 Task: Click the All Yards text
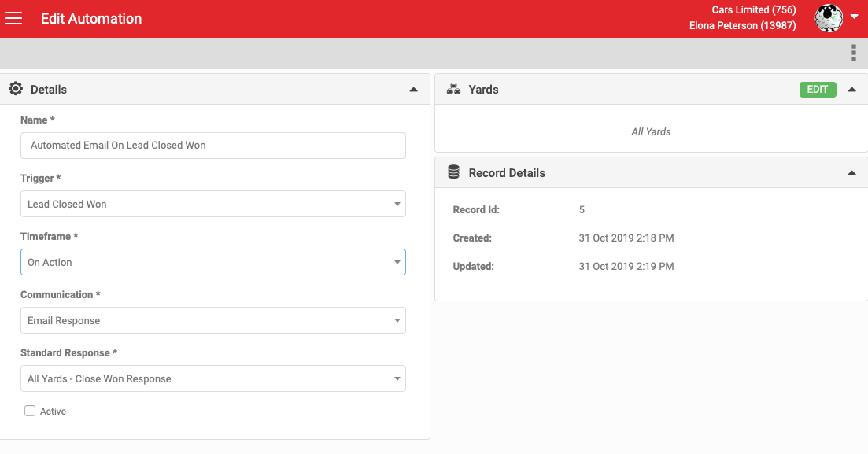point(651,131)
